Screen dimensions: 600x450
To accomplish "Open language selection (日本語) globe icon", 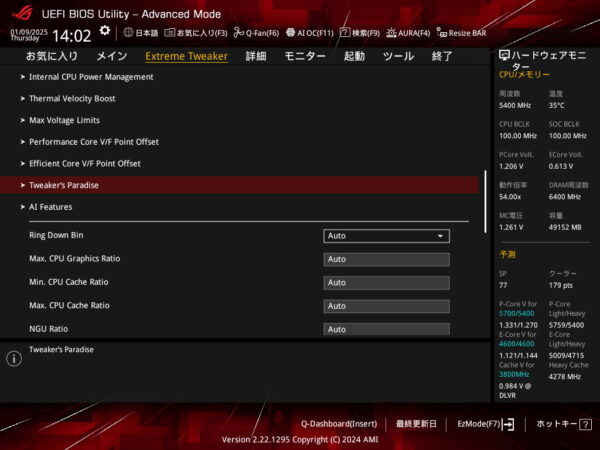I will click(x=140, y=33).
